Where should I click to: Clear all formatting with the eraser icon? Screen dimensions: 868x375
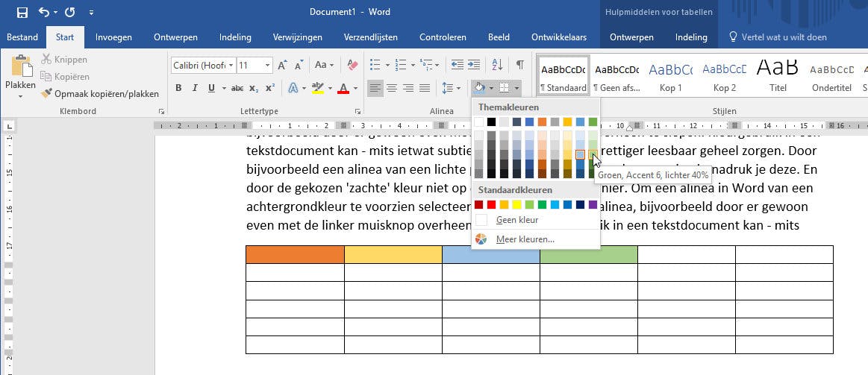click(x=352, y=66)
